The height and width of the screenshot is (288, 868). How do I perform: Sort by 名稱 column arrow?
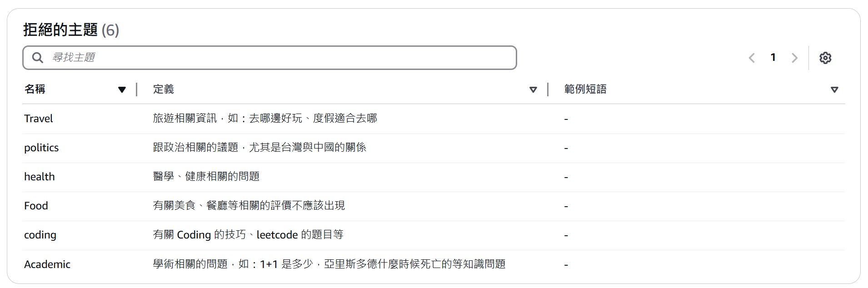pos(122,89)
